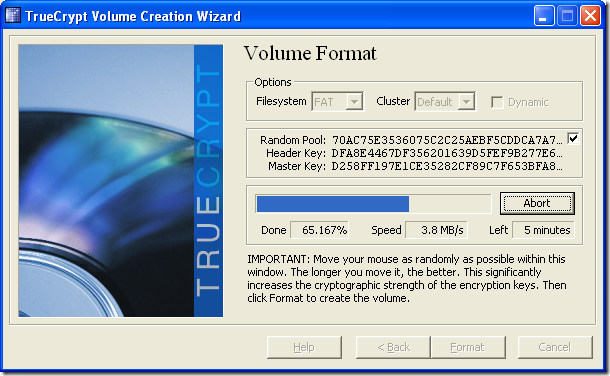Image resolution: width=610 pixels, height=376 pixels.
Task: Go to previous step with Back button
Action: pos(393,347)
